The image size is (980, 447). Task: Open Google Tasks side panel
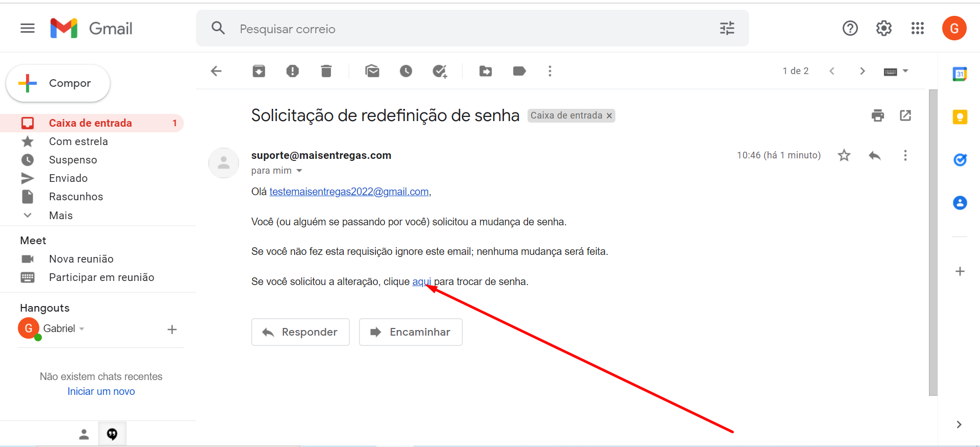pyautogui.click(x=960, y=160)
